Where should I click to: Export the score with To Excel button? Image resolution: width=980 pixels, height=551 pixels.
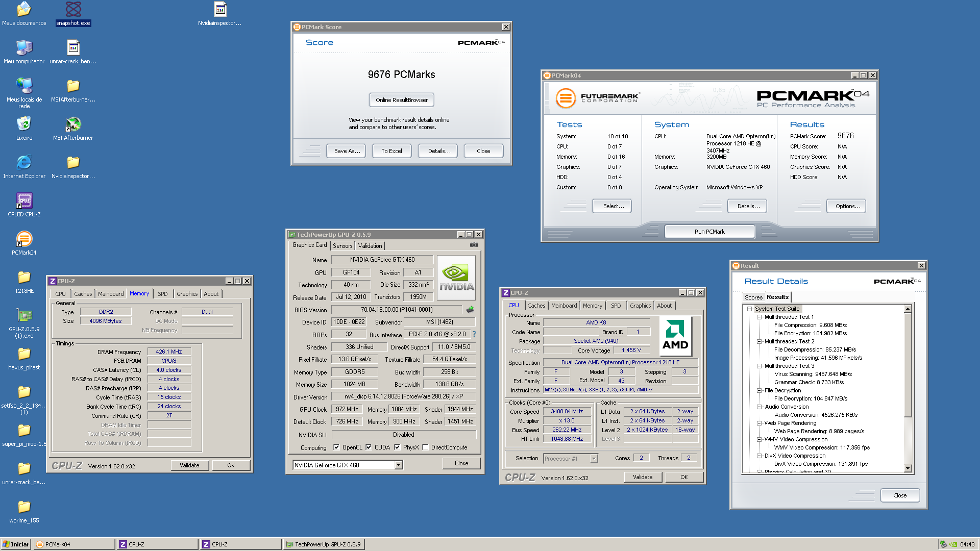coord(391,151)
